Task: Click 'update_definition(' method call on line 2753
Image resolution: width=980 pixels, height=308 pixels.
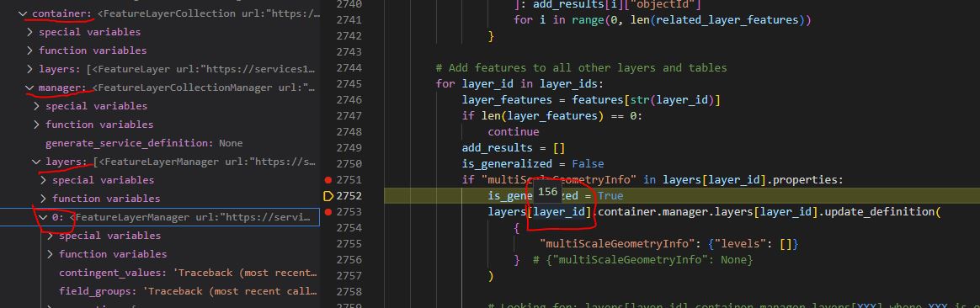Action: (x=883, y=212)
